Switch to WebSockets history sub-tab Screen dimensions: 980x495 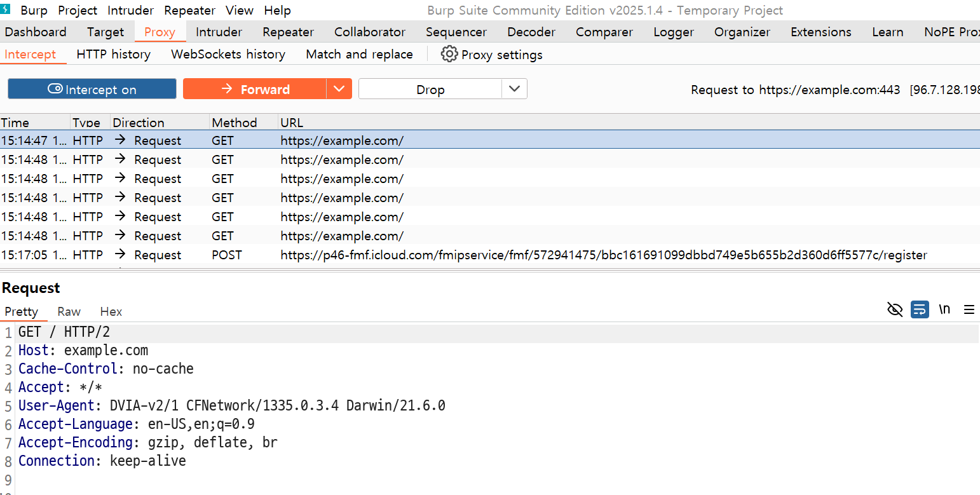[228, 54]
